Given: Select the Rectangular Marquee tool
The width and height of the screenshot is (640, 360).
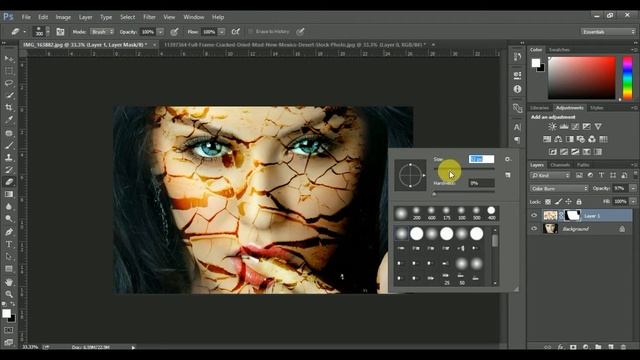Looking at the screenshot, I should pyautogui.click(x=9, y=71).
